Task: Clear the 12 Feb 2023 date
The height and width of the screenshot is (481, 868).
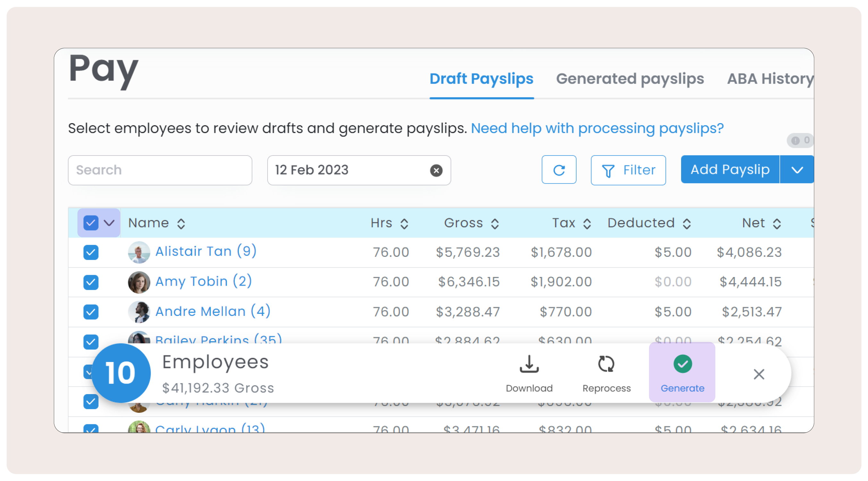Action: (436, 170)
